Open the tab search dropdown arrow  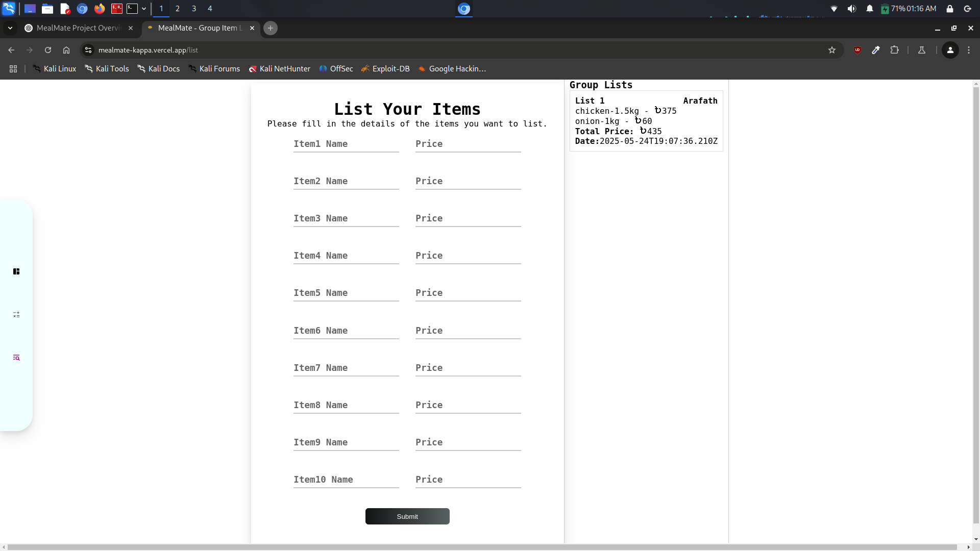[x=10, y=28]
